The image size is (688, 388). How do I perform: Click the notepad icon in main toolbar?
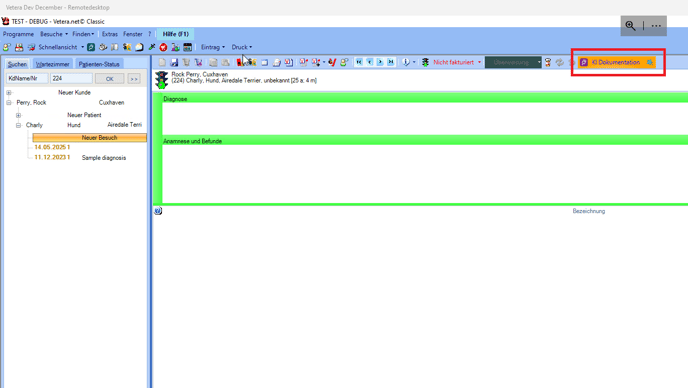tap(139, 47)
